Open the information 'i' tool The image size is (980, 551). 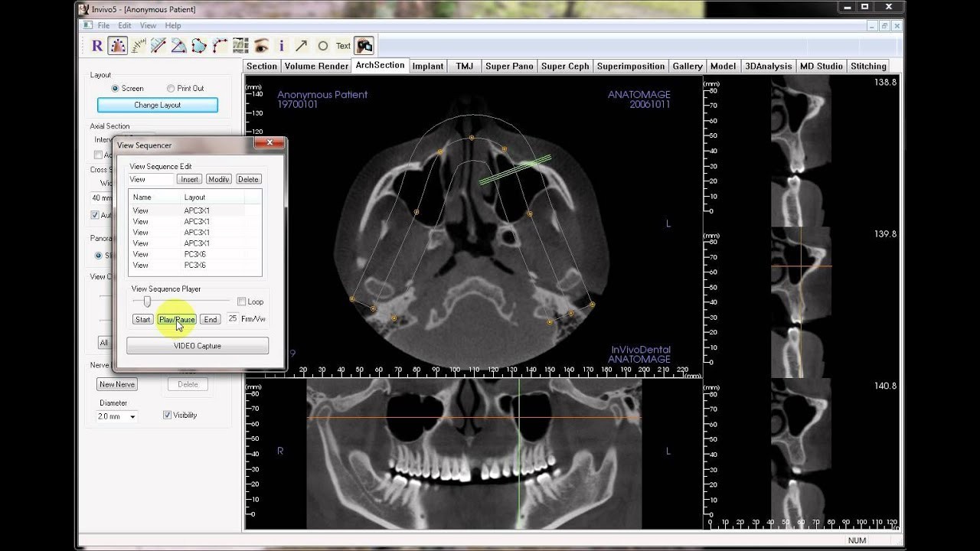pyautogui.click(x=281, y=46)
